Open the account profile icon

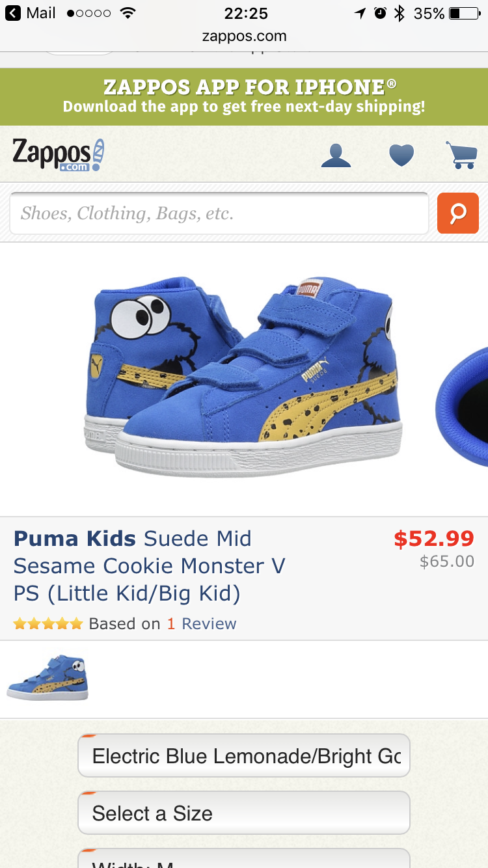(336, 156)
